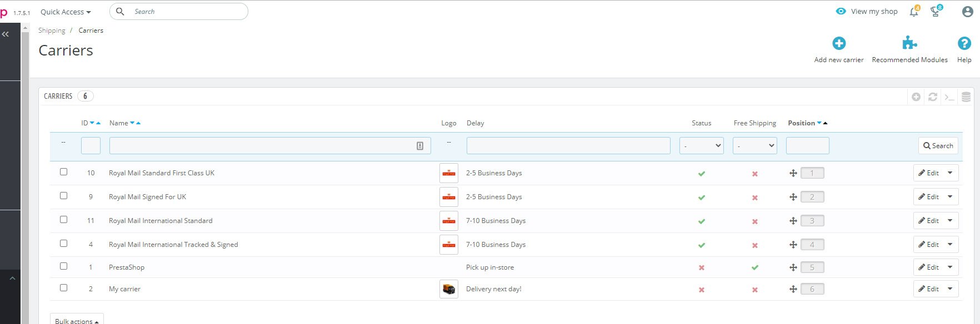Screen dimensions: 980x324
Task: Sort Name column ascending arrow
Action: [138, 123]
